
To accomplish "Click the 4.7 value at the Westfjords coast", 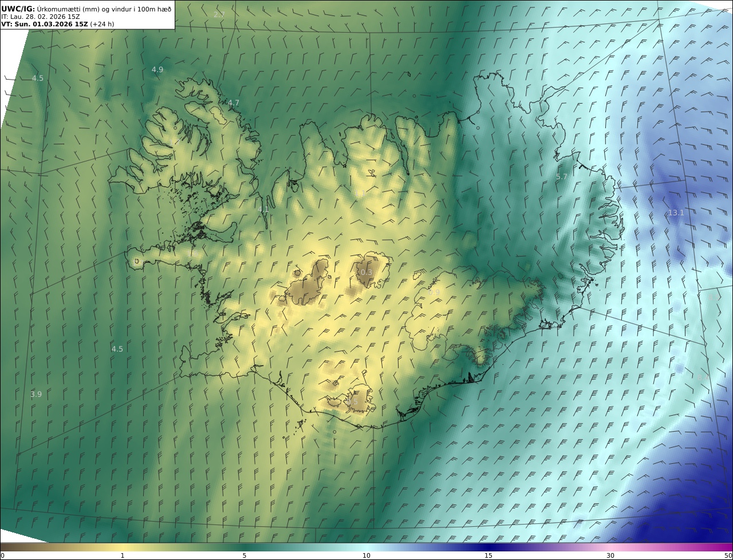I will click(x=234, y=102).
